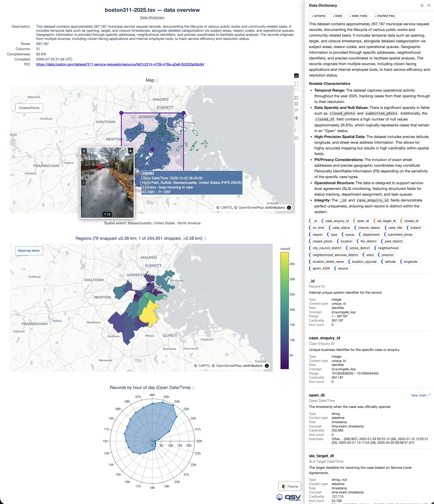This screenshot has height=504, width=434.
Task: Open the chart studio icon above map toolbar
Action: [296, 76]
